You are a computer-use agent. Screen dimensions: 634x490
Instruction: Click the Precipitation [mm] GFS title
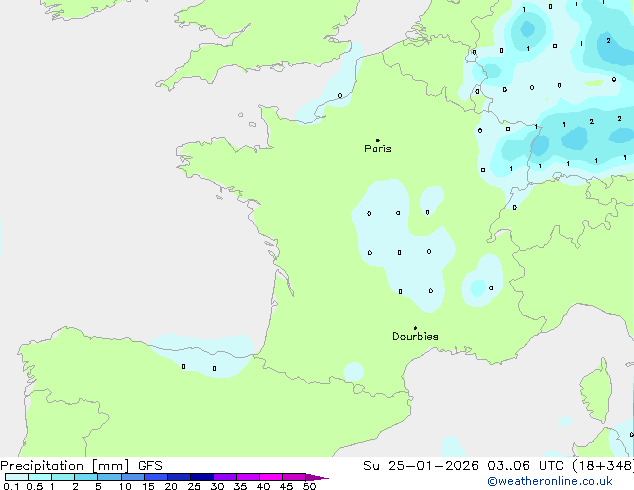pos(81,466)
